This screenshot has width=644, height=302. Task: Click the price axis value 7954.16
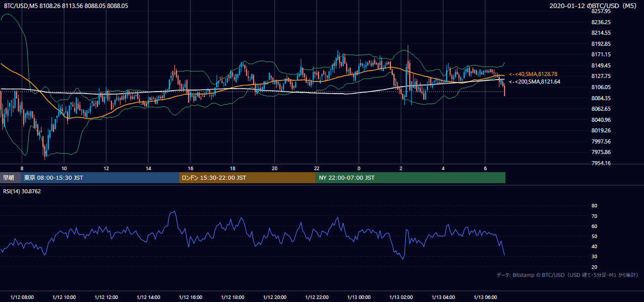601,163
